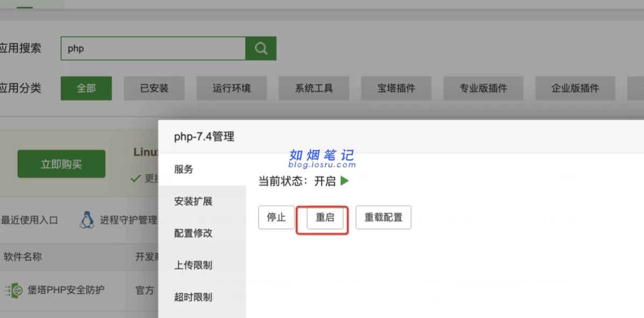Open the 安装扩展 section
Image resolution: width=644 pixels, height=318 pixels.
(x=202, y=201)
